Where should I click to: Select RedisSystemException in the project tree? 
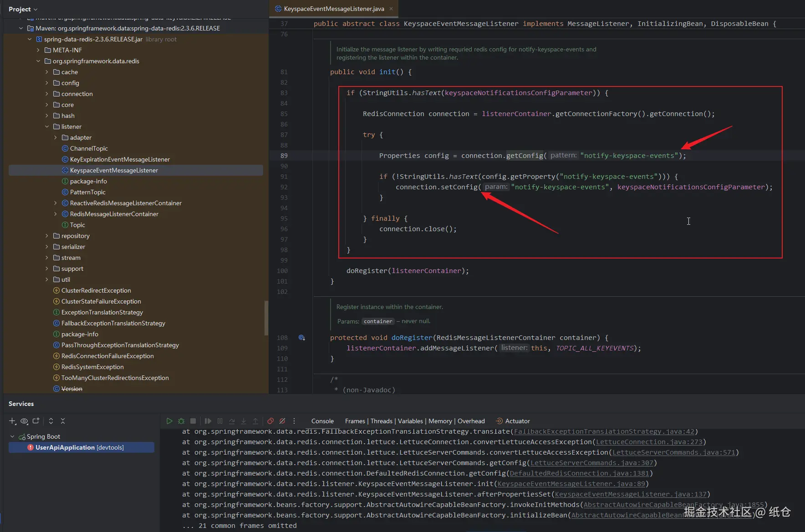tap(92, 367)
